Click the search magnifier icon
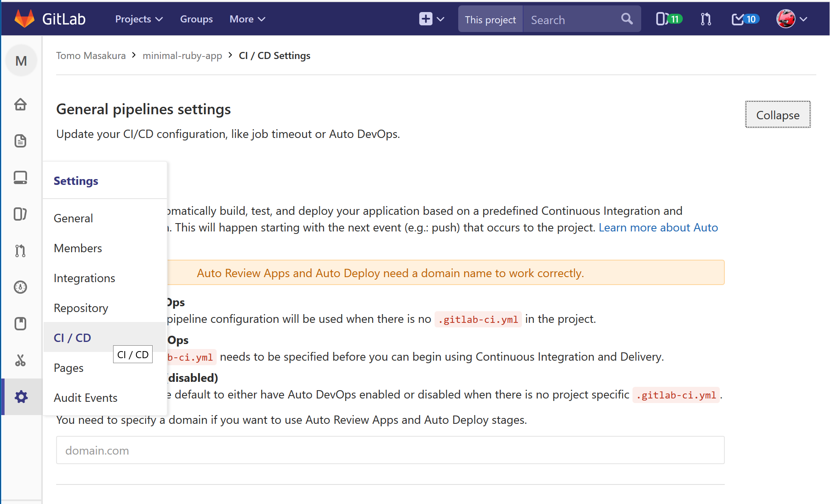Screen dimensions: 830x504 627,19
